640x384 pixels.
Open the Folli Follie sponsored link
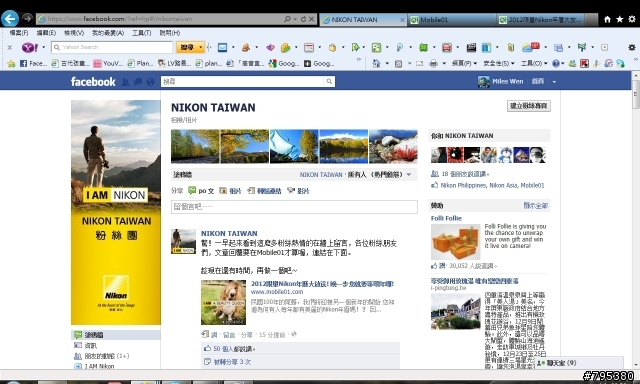446,218
